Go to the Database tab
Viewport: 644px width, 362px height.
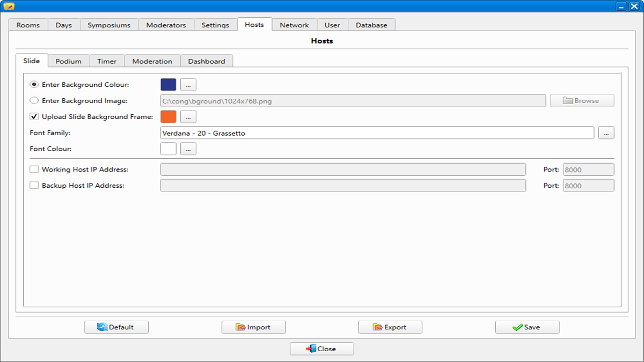tap(371, 25)
